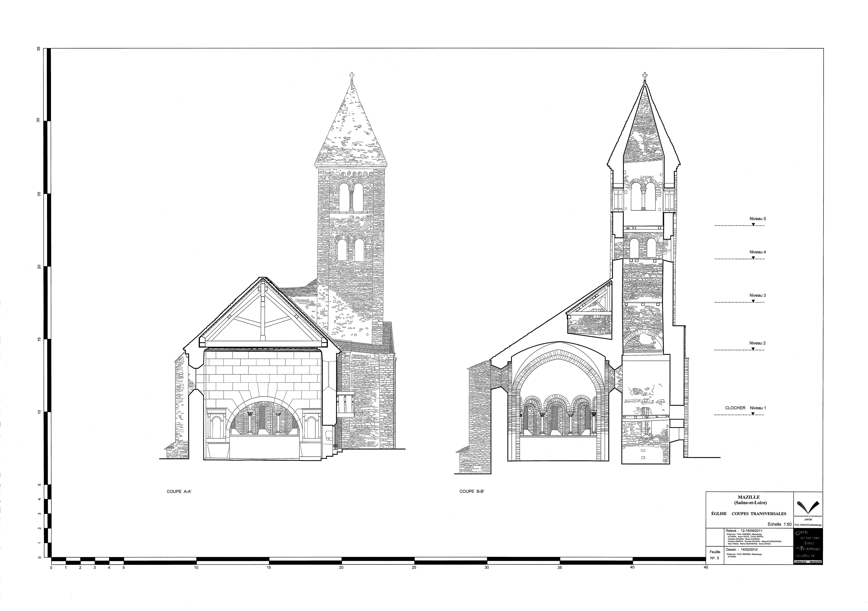Image resolution: width=868 pixels, height=611 pixels.
Task: Click the COUPE B-B' label
Action: tap(472, 492)
